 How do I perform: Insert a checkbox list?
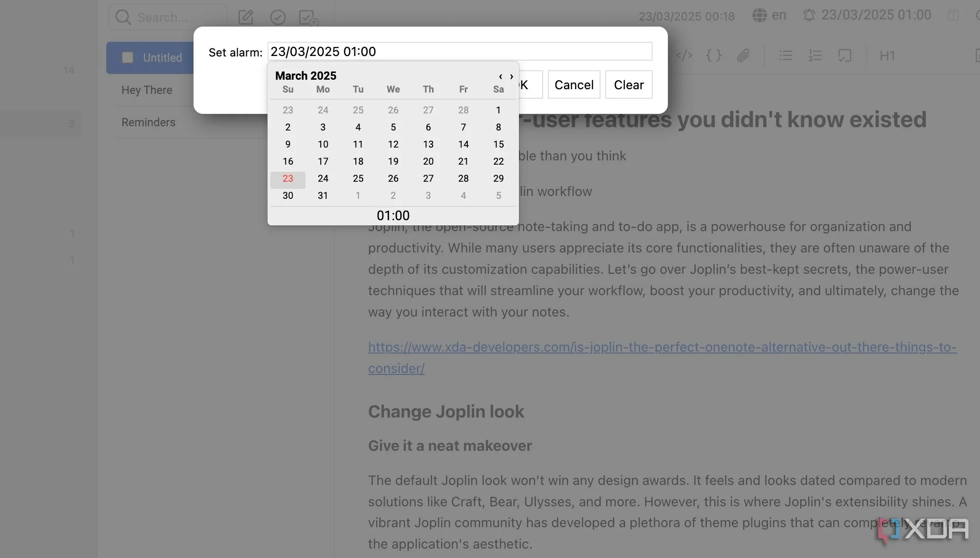click(x=844, y=56)
